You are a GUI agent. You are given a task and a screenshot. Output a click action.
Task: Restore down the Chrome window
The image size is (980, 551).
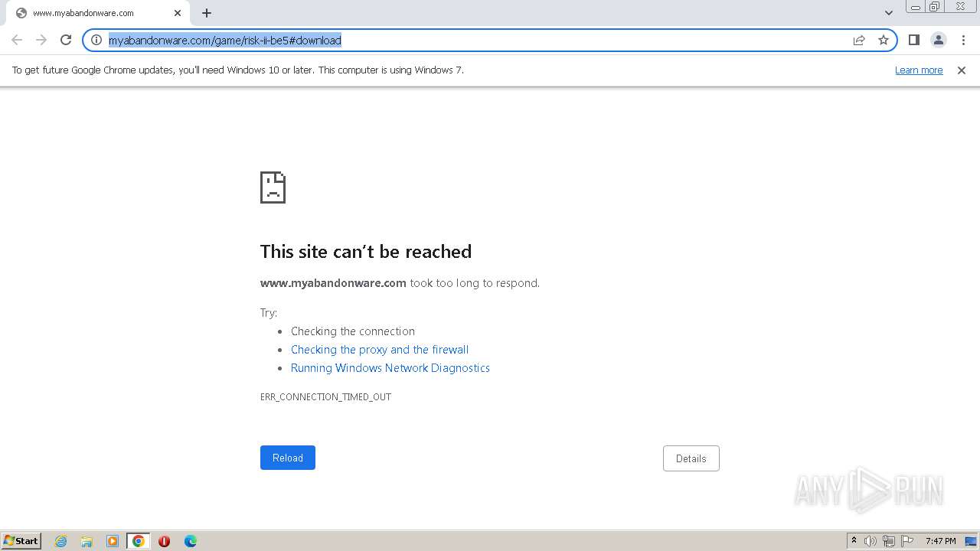pos(935,7)
